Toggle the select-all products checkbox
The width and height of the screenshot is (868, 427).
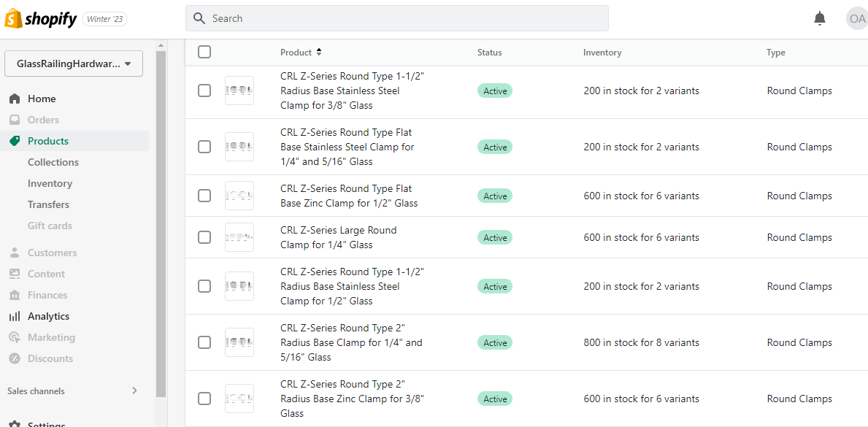click(204, 52)
